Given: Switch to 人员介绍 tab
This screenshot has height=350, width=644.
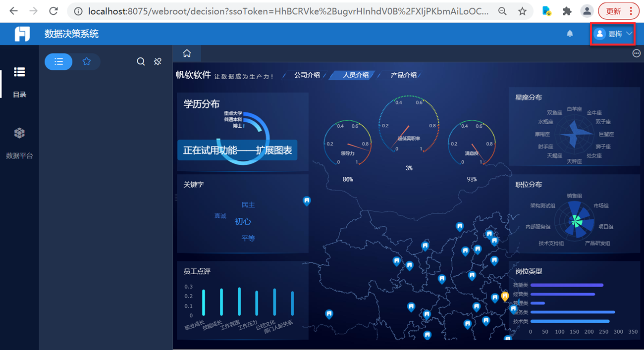Looking at the screenshot, I should tap(356, 75).
